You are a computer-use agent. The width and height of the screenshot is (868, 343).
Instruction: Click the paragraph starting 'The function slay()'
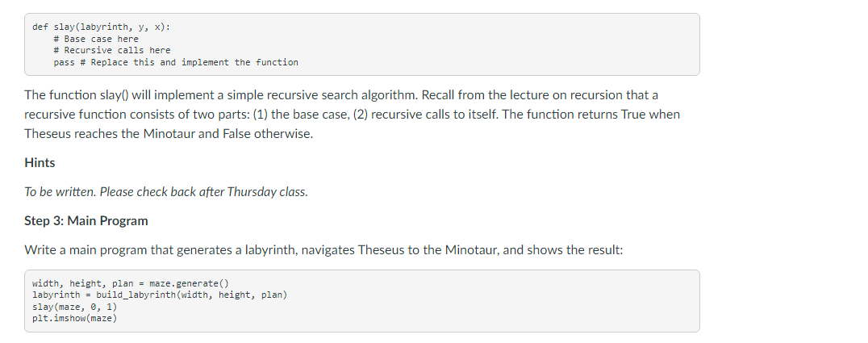[x=352, y=115]
